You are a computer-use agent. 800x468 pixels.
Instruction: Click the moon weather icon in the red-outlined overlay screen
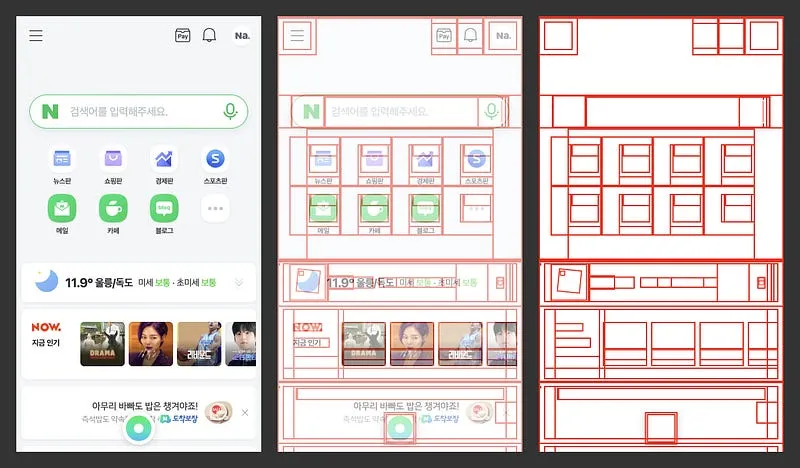(x=308, y=282)
